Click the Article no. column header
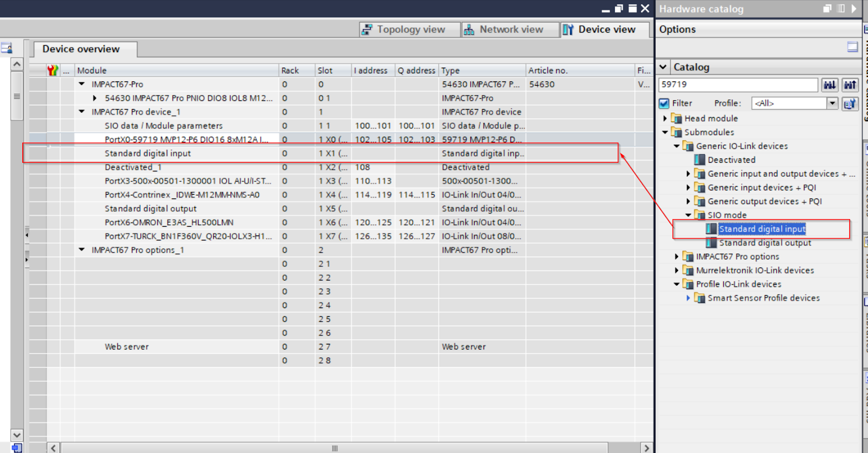Screen dimensions: 868x453 click(x=580, y=71)
